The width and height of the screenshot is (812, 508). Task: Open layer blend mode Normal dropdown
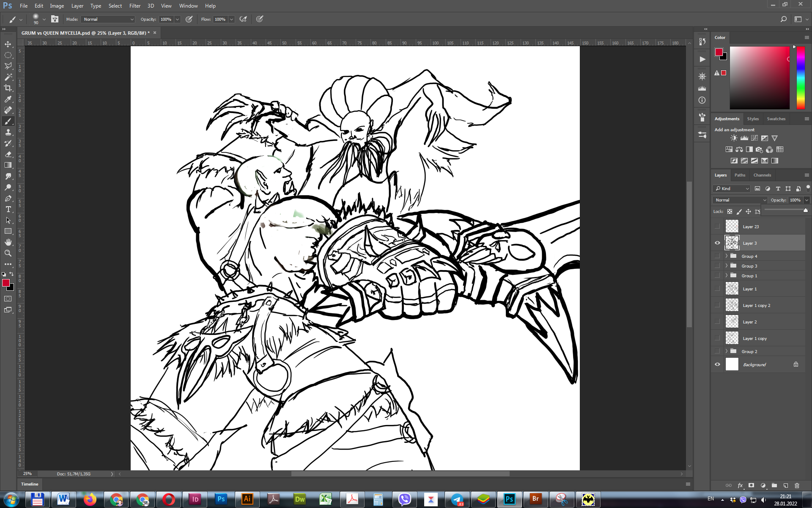(x=740, y=200)
